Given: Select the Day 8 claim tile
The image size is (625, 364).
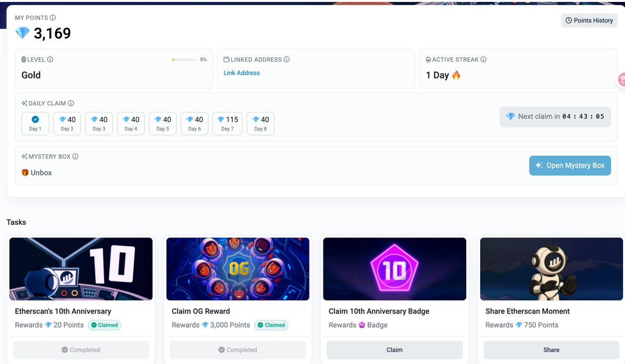Looking at the screenshot, I should 260,123.
